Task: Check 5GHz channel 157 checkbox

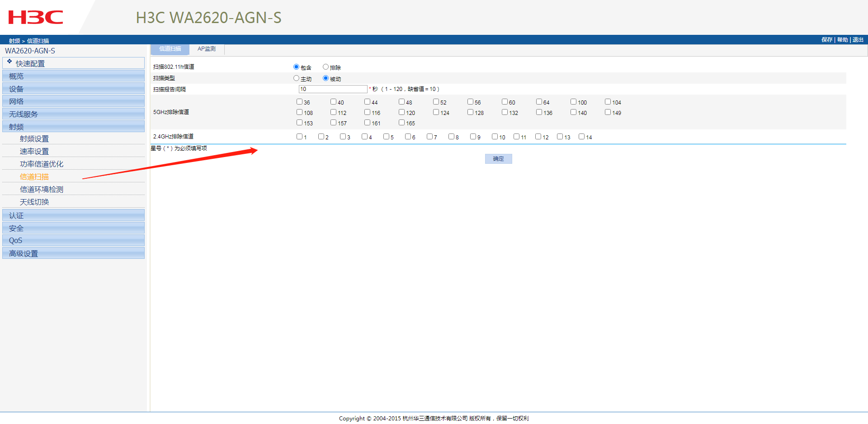Action: click(333, 123)
